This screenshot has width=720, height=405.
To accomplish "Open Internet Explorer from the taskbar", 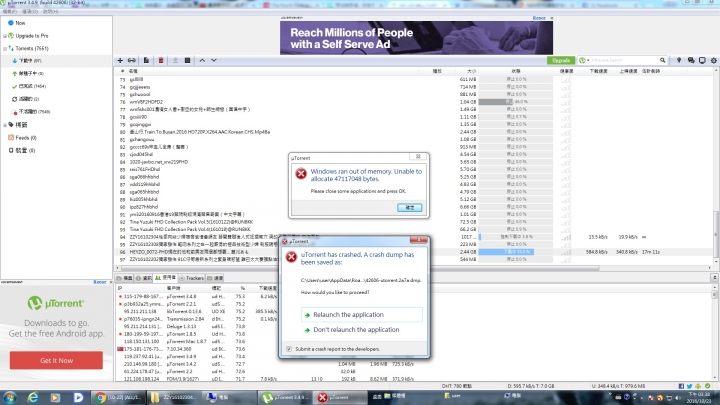I will click(33, 397).
